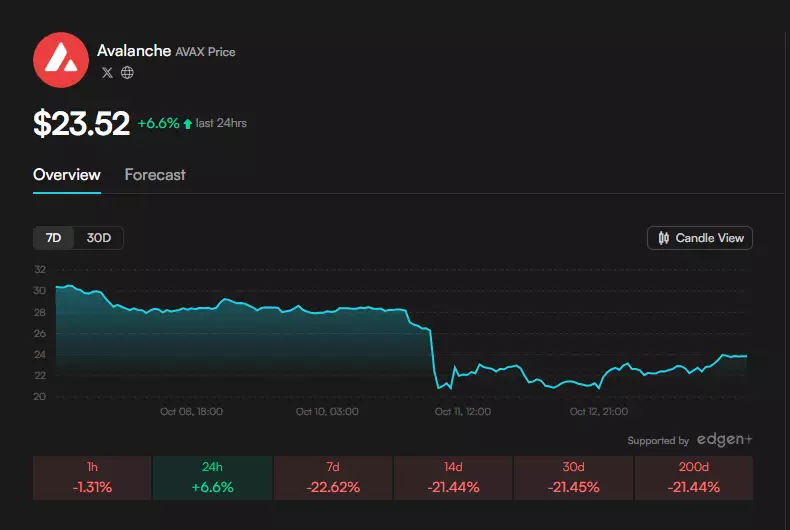Switch to the Forecast tab
The image size is (790, 530).
(155, 175)
